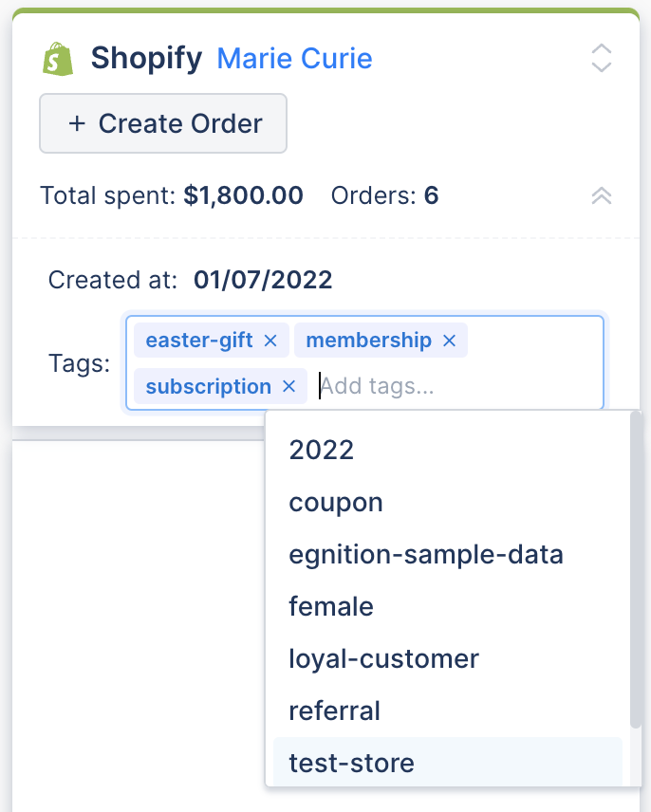Expand or collapse the Shopify widget chevrons

602,58
